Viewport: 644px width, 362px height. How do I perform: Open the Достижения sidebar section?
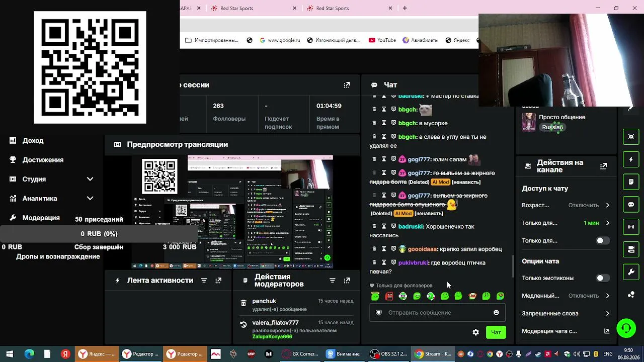click(43, 160)
